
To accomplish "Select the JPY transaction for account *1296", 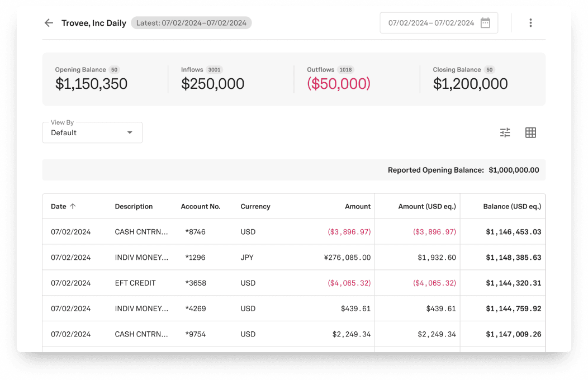I will (247, 258).
